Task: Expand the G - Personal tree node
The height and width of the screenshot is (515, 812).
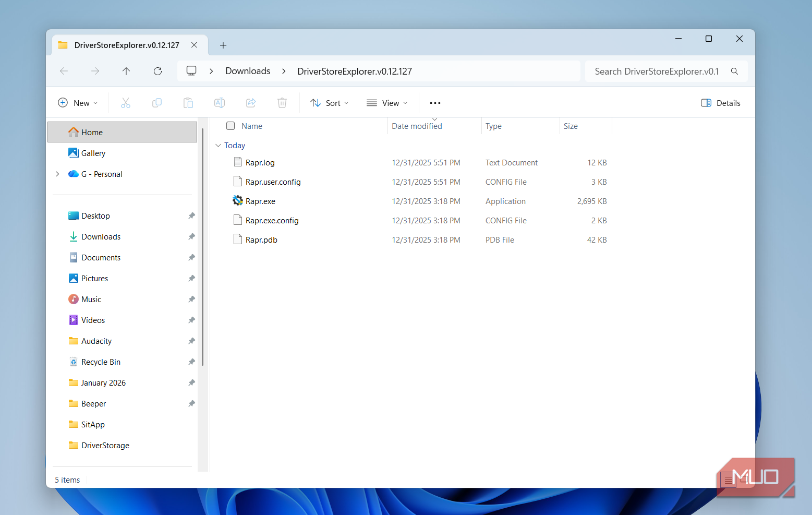Action: [57, 174]
